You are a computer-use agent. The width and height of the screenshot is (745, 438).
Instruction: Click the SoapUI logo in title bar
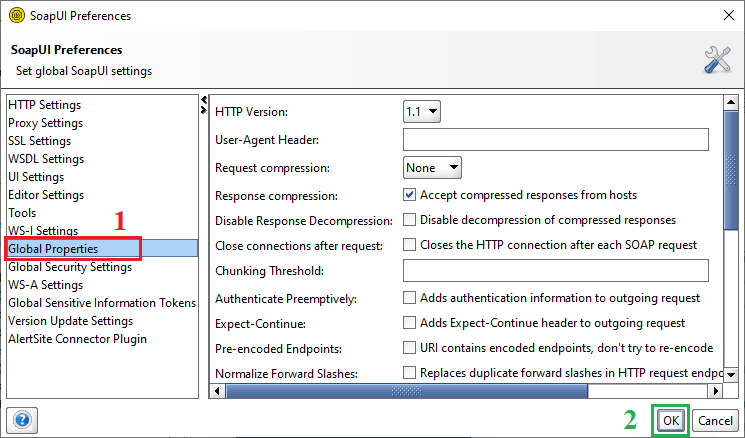[x=17, y=15]
